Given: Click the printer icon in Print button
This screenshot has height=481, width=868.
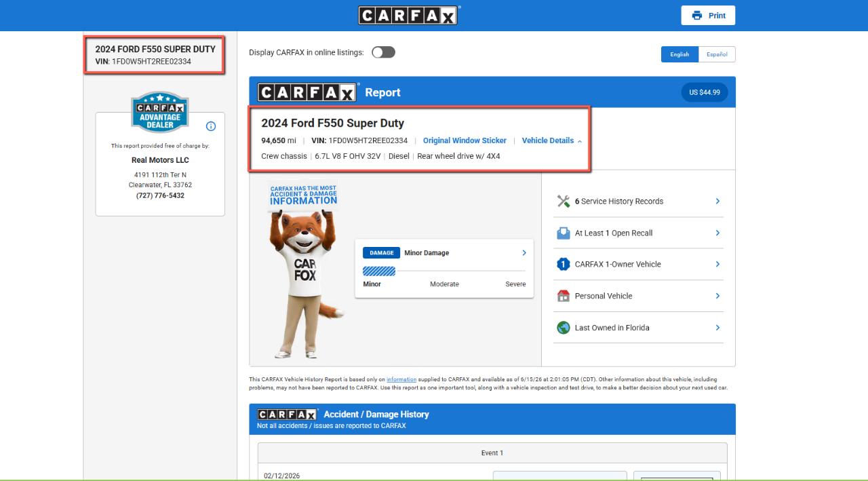Looking at the screenshot, I should tap(696, 16).
